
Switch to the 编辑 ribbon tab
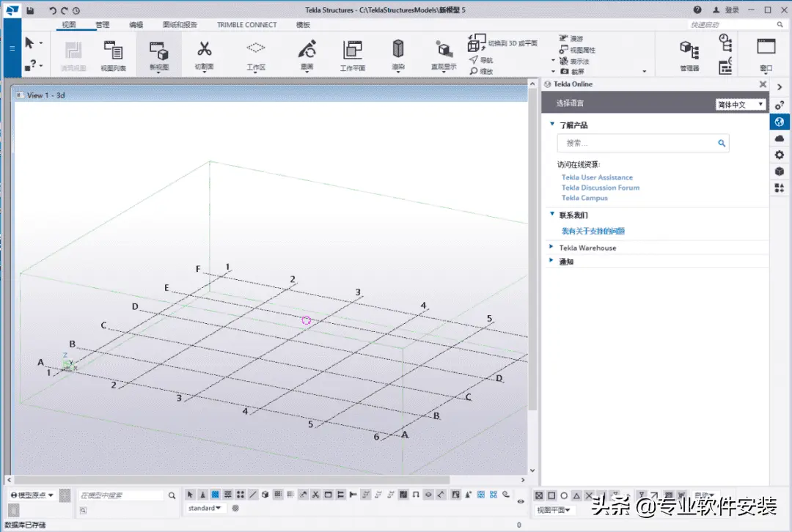136,24
